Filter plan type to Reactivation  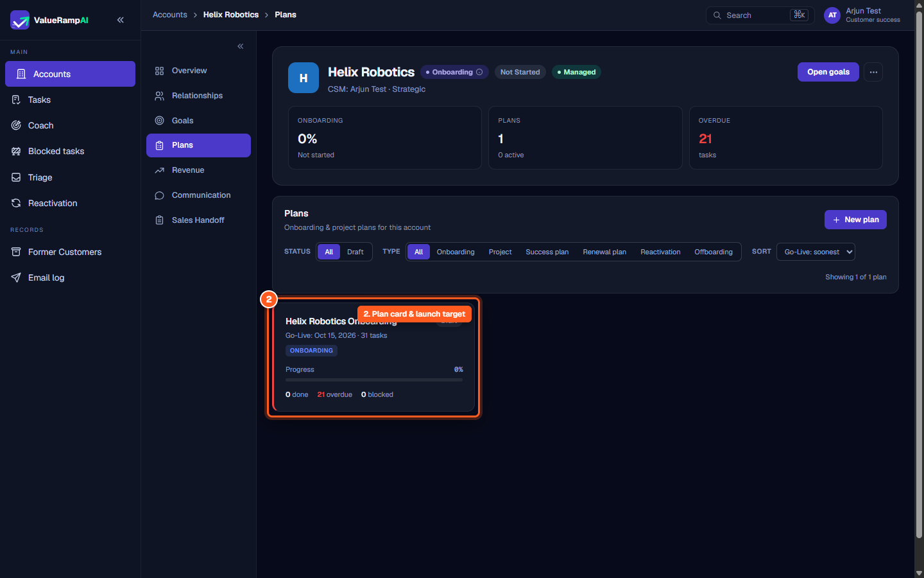(660, 252)
